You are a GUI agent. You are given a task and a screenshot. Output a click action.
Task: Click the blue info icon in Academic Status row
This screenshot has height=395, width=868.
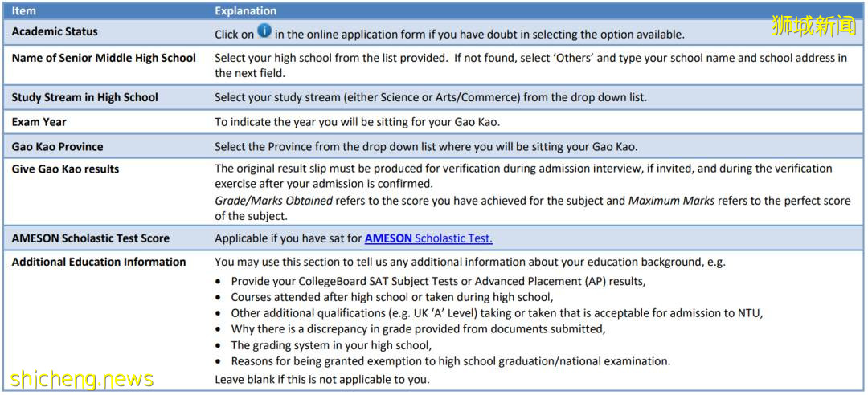click(264, 33)
